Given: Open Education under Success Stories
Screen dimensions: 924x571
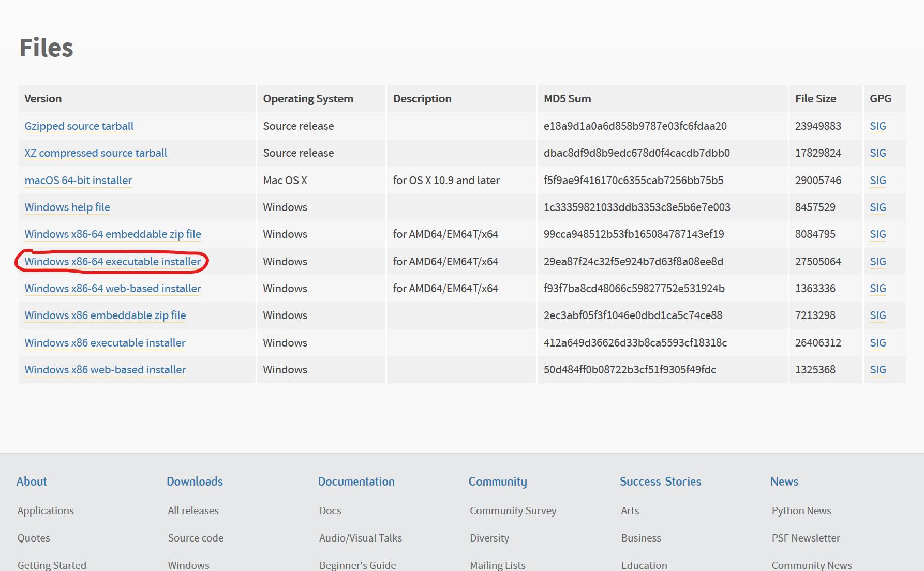Looking at the screenshot, I should pos(644,565).
